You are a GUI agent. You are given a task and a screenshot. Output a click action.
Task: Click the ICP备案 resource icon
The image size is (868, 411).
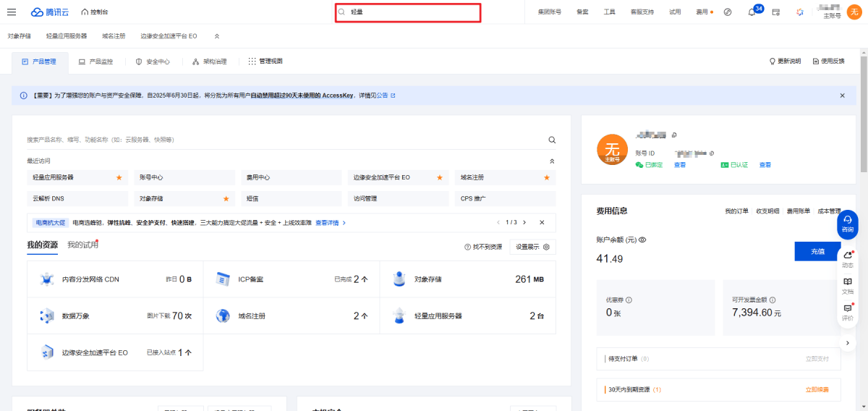(x=223, y=279)
